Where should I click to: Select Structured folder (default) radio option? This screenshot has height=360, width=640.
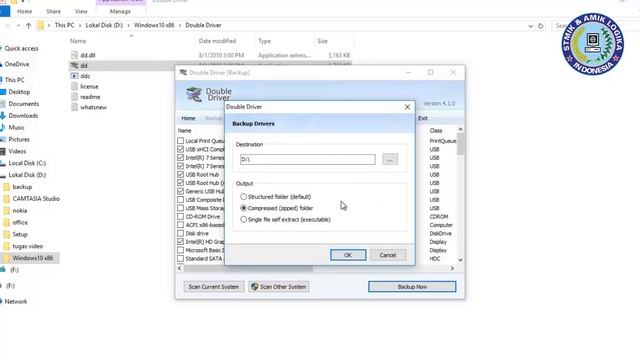244,197
